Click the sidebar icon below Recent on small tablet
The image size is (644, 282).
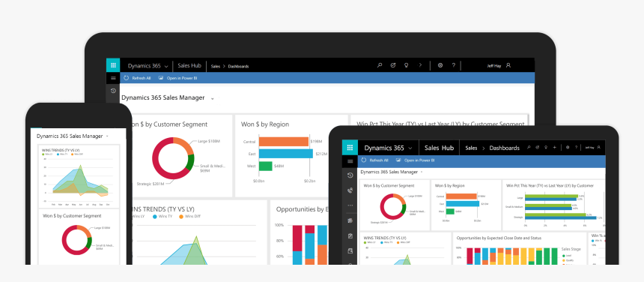click(x=350, y=190)
